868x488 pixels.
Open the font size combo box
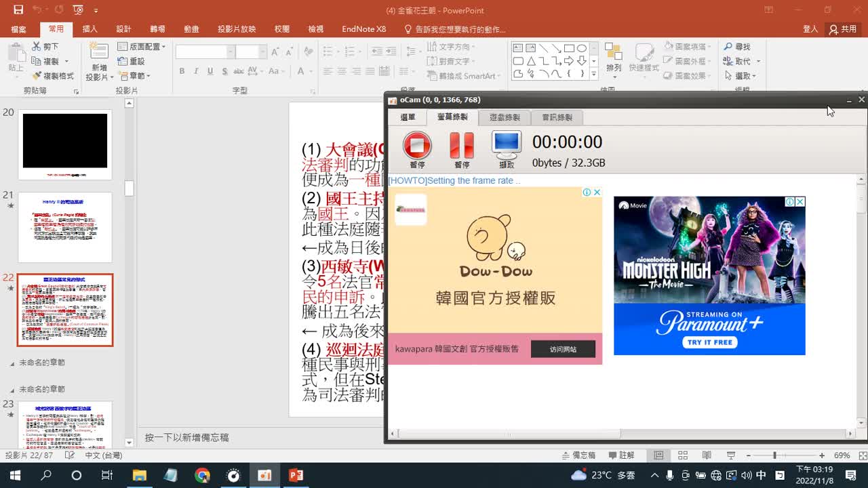coord(251,52)
